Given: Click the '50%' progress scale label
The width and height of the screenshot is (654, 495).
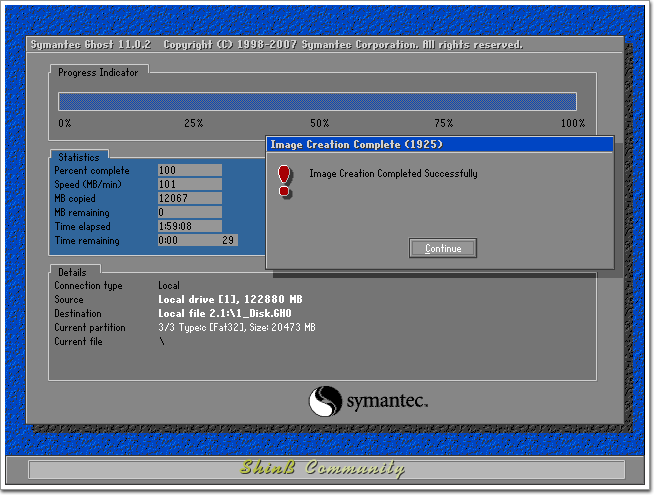Looking at the screenshot, I should 319,123.
